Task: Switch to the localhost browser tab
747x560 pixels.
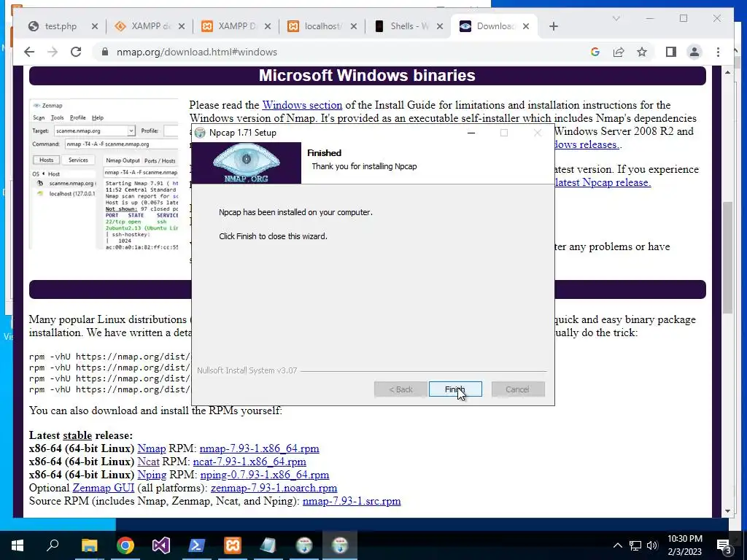Action: (x=323, y=26)
